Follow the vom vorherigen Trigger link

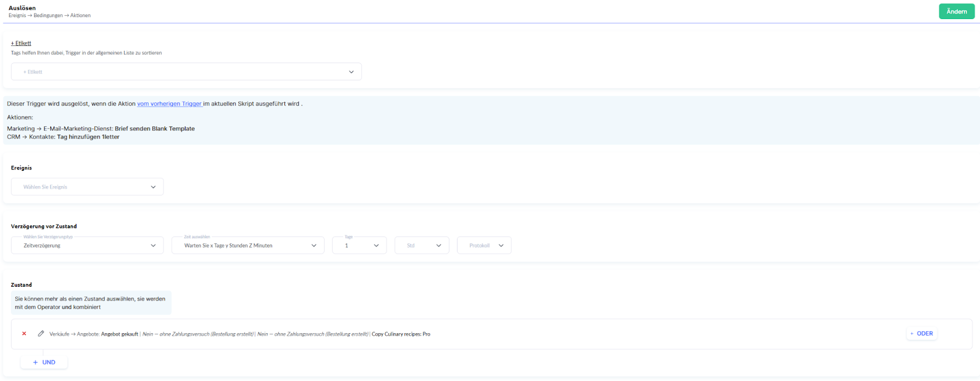(169, 104)
